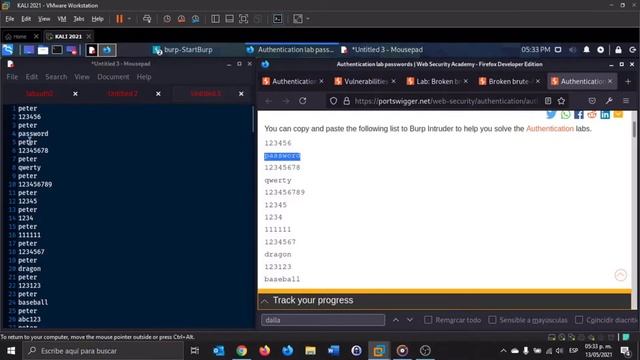Viewport: 640px width, 360px height.
Task: Click the VMware stretch guest display icon
Action: point(298,19)
